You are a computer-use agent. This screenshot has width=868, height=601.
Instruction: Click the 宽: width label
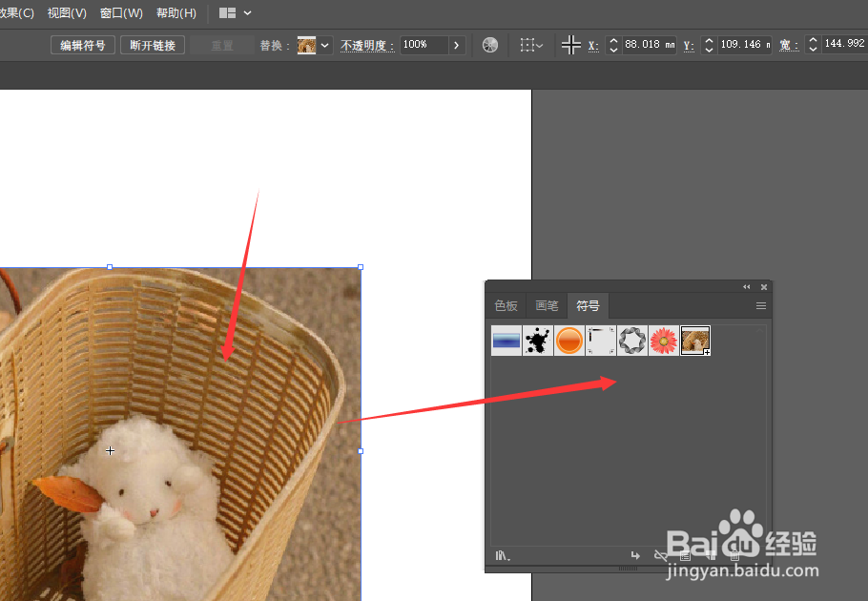(x=789, y=46)
